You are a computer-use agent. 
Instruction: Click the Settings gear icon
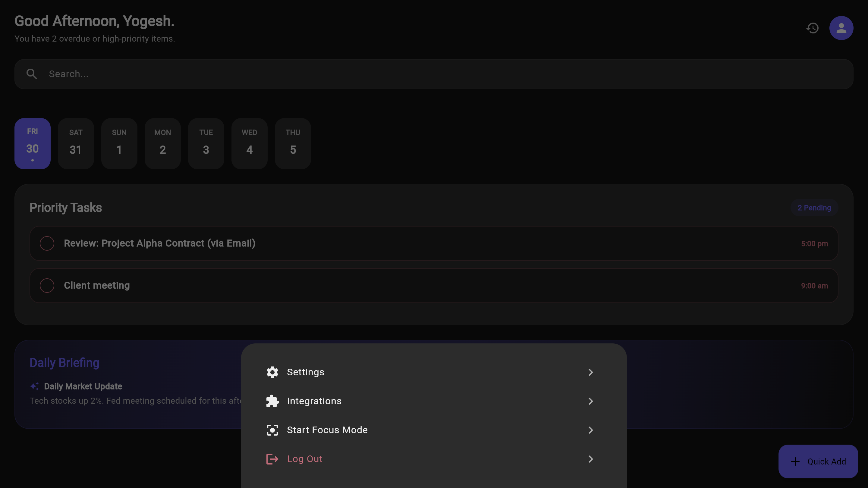[x=272, y=372]
